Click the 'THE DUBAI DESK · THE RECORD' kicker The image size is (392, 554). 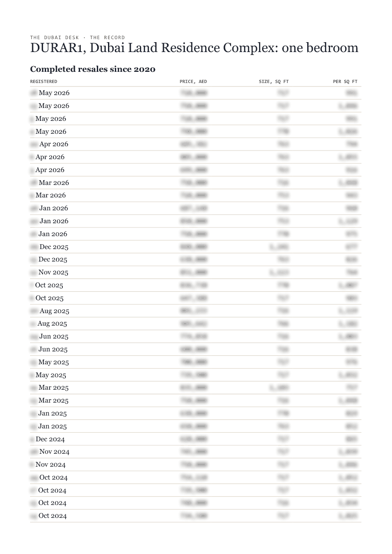(x=77, y=37)
